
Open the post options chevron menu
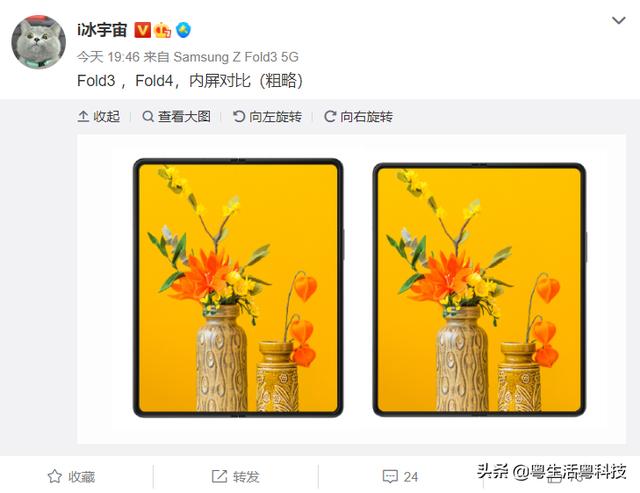[619, 20]
